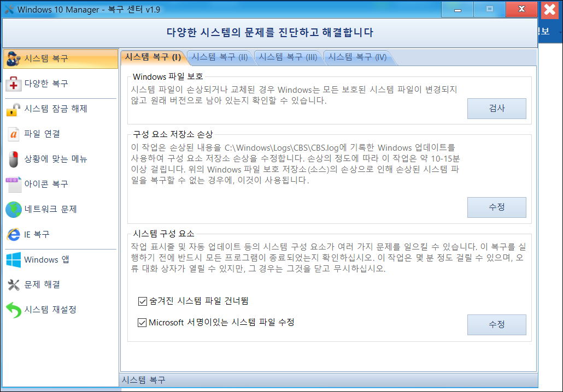The image size is (563, 392).
Task: Click the 구성 요소 저장소 손상 group title
Action: pyautogui.click(x=173, y=134)
